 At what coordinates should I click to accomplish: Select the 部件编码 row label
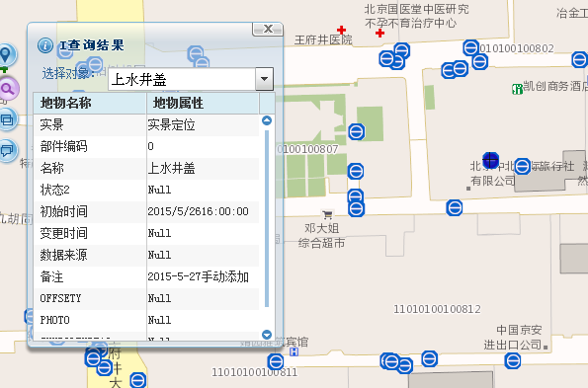click(64, 146)
